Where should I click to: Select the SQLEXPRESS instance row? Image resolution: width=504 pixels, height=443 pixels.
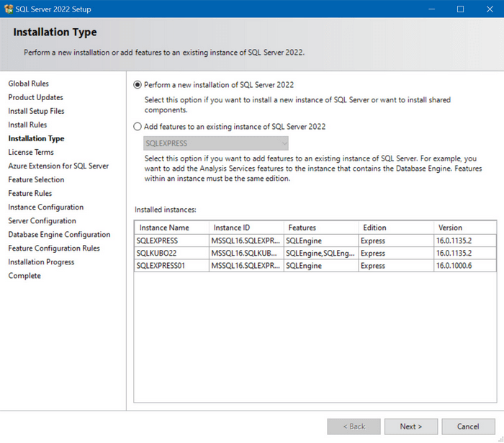pos(171,241)
